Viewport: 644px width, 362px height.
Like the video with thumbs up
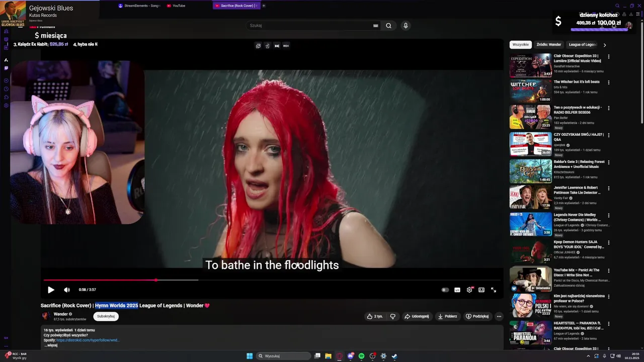pyautogui.click(x=375, y=316)
